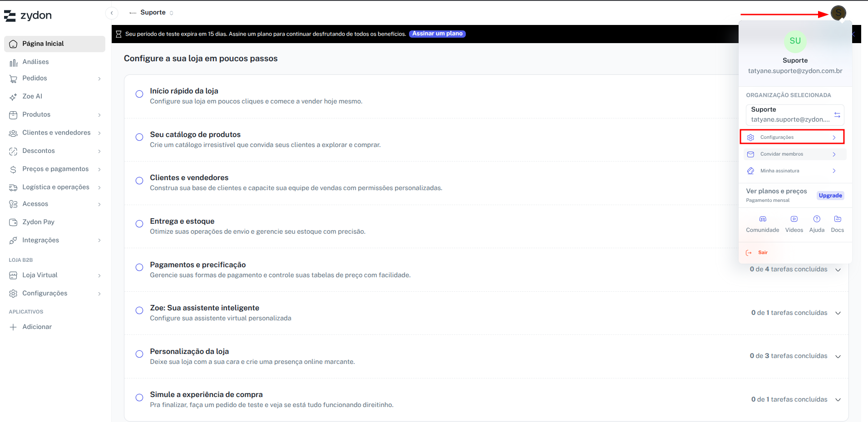Click the Preços e pagamentos dollar icon
The image size is (868, 422).
[13, 169]
